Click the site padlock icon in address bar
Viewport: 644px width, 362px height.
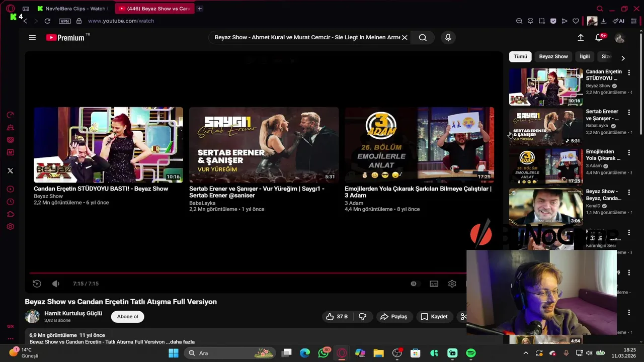tap(79, 21)
